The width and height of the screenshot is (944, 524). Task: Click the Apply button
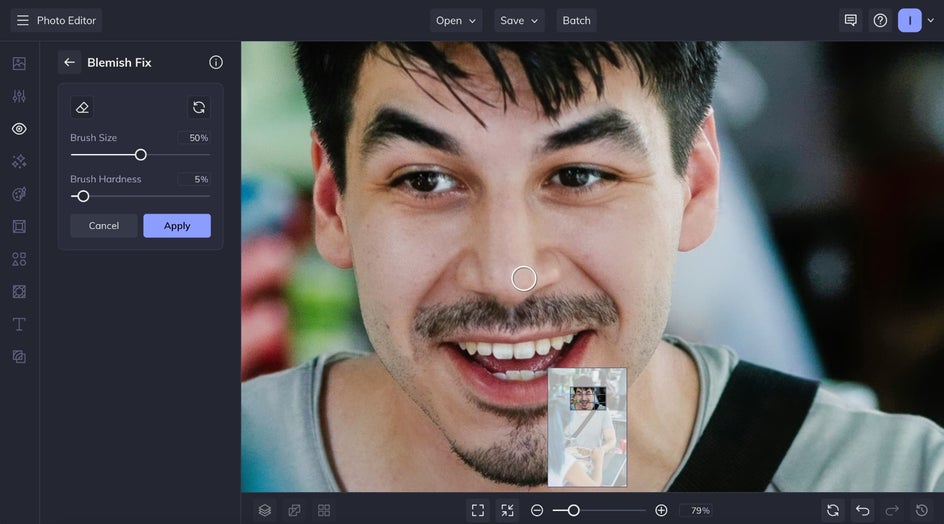177,226
